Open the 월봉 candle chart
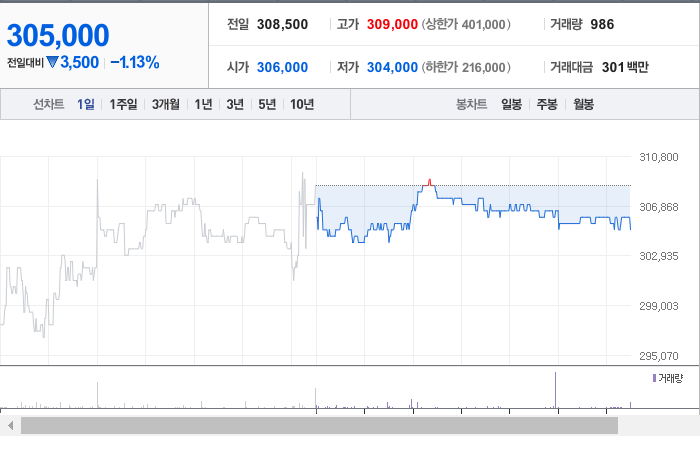Viewport: 700px width, 450px height. [583, 104]
